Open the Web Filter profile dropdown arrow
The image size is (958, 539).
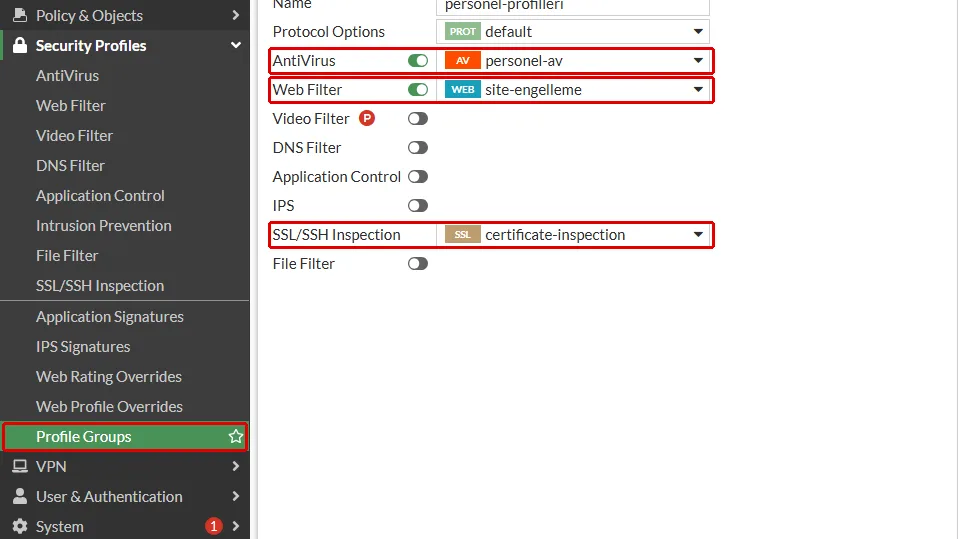[698, 90]
